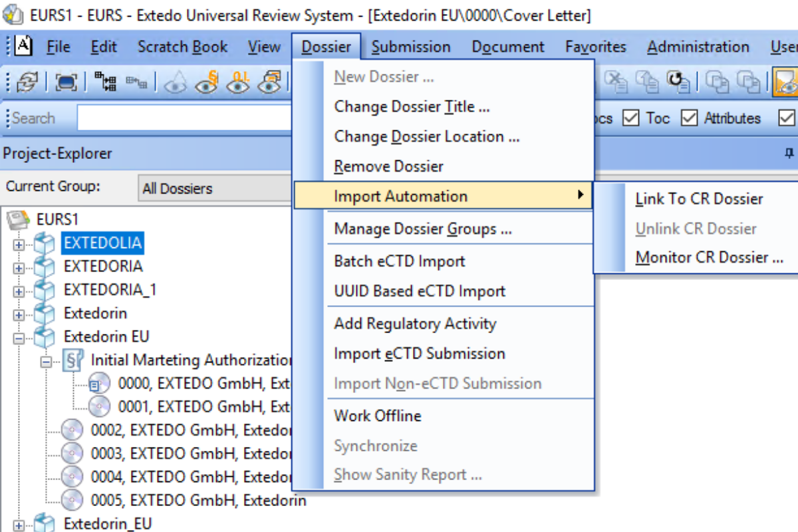Select the Extedorin dossier label
This screenshot has height=532, width=798.
coord(95,313)
